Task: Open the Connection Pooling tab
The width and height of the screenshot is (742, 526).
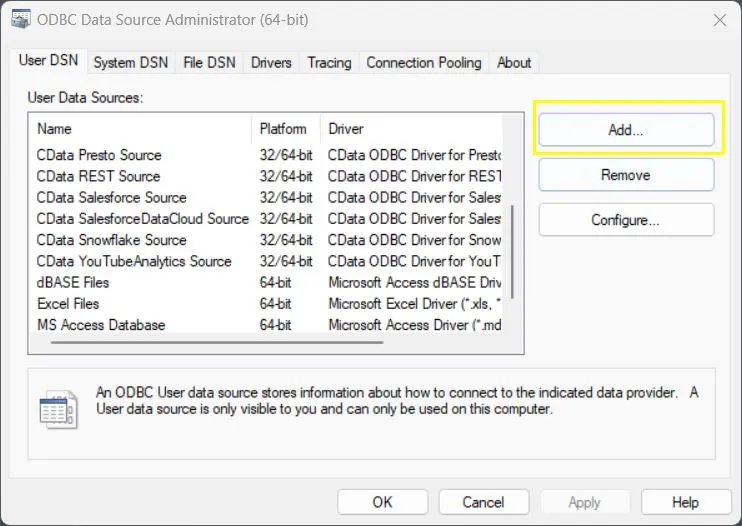Action: click(x=424, y=62)
